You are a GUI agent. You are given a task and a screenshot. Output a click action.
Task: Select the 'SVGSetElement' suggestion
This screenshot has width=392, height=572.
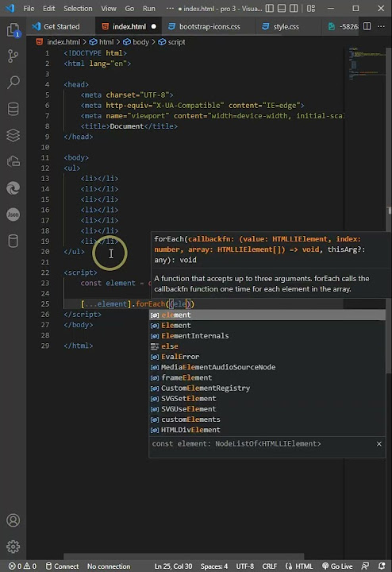click(x=267, y=398)
